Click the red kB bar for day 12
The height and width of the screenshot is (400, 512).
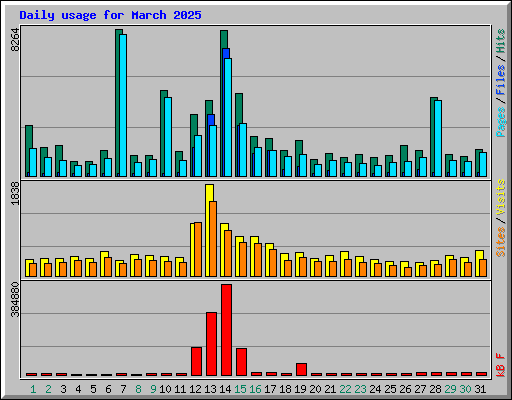coord(196,361)
